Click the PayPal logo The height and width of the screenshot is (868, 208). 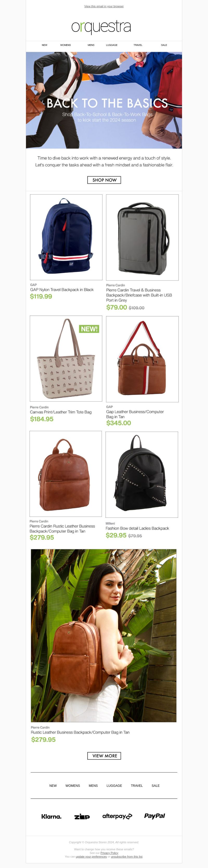pyautogui.click(x=154, y=816)
